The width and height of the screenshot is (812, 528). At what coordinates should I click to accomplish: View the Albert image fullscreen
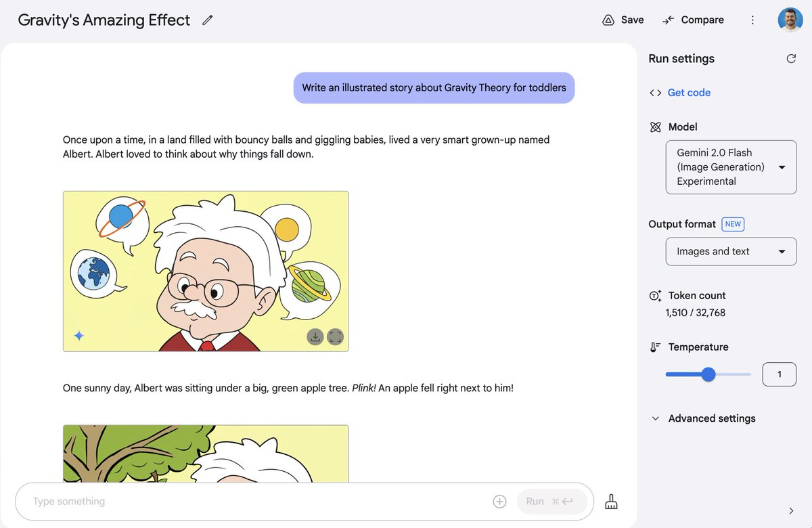[336, 336]
